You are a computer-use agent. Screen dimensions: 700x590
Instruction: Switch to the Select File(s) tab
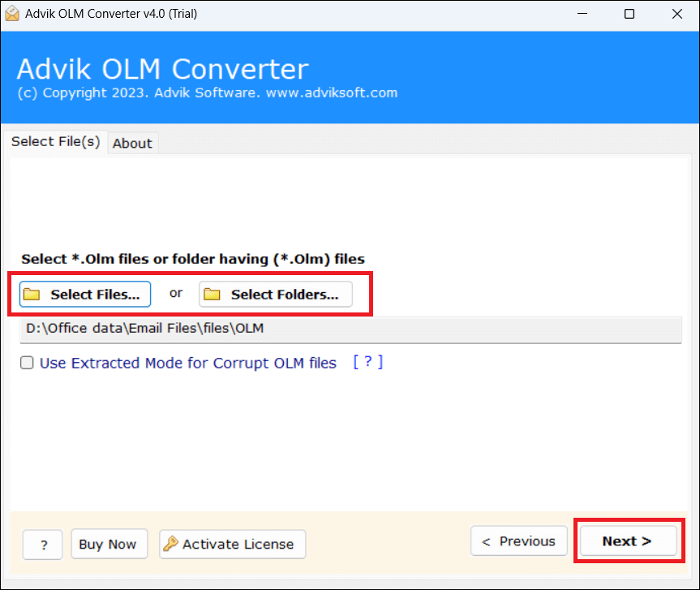[55, 141]
